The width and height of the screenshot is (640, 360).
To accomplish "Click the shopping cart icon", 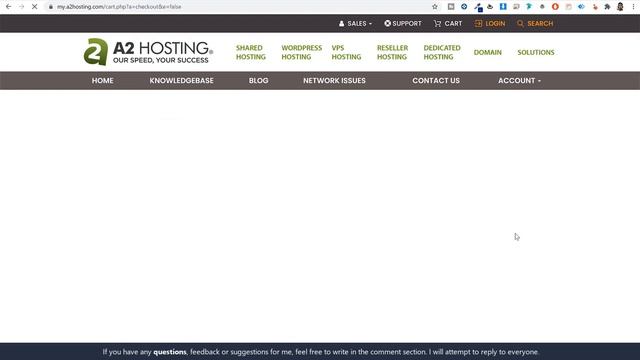I will point(437,24).
